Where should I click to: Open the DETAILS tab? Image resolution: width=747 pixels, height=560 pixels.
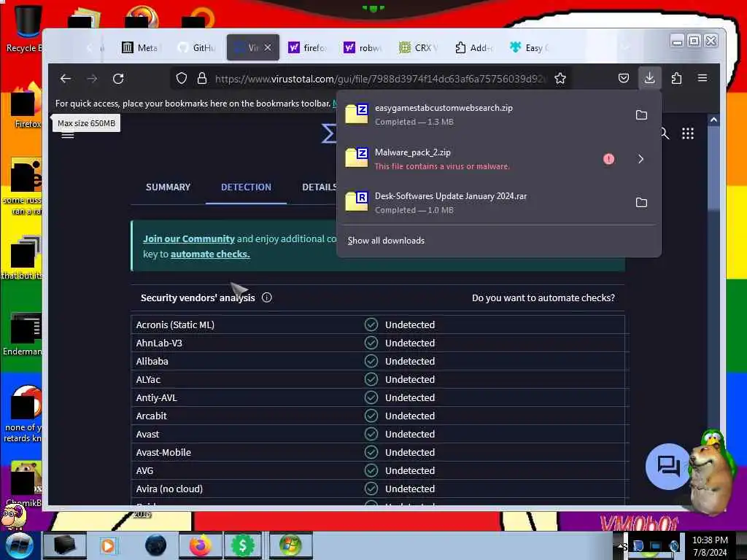point(320,187)
